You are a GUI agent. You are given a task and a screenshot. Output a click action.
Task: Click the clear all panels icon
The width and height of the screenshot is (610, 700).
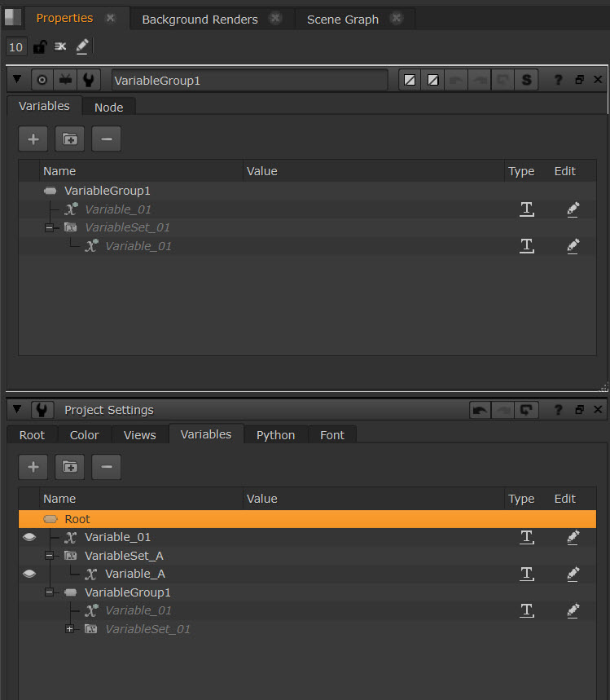click(60, 47)
